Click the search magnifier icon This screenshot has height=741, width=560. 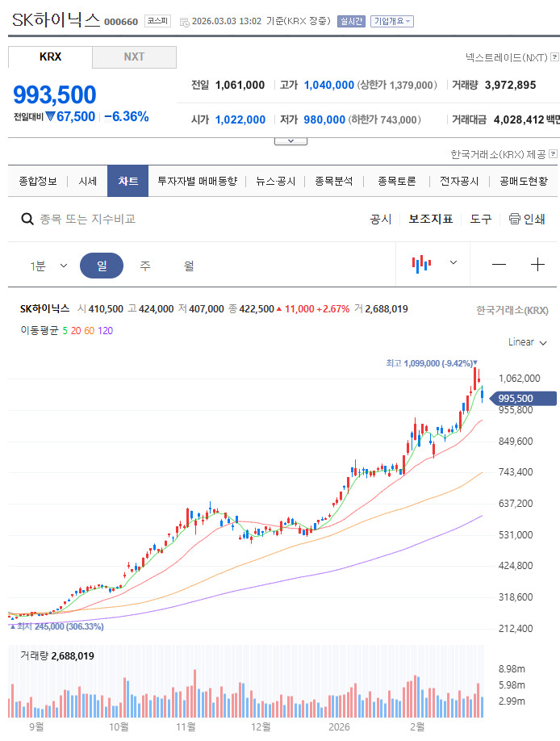pos(27,219)
